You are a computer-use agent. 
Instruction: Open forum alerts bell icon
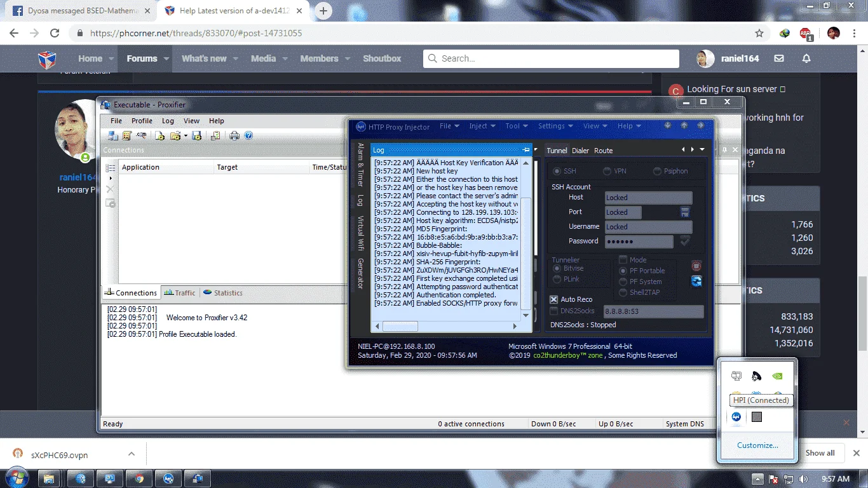tap(806, 58)
